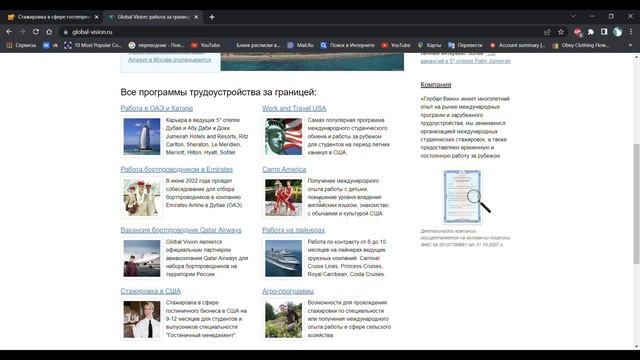Share this page via address bar icon
The image size is (640, 360).
coord(547,32)
